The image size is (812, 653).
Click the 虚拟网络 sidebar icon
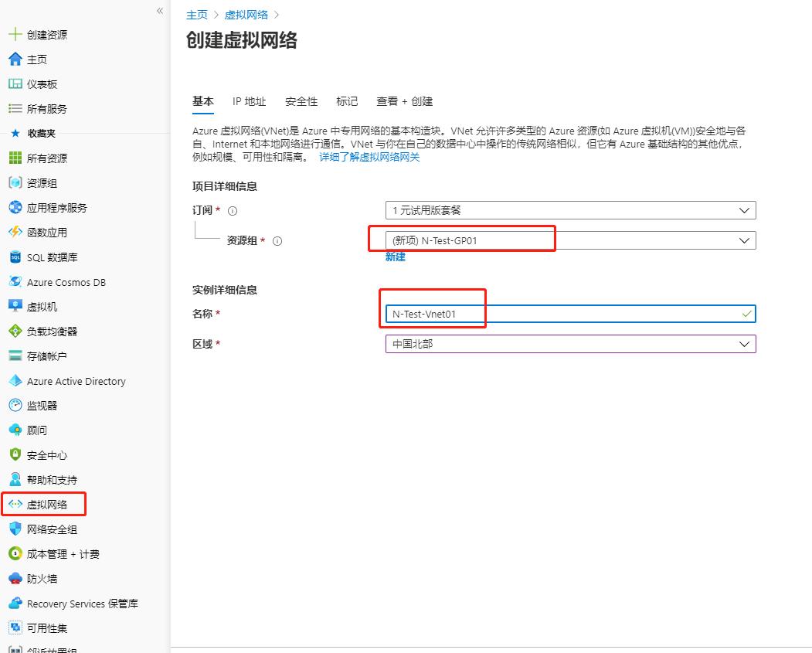pos(15,505)
